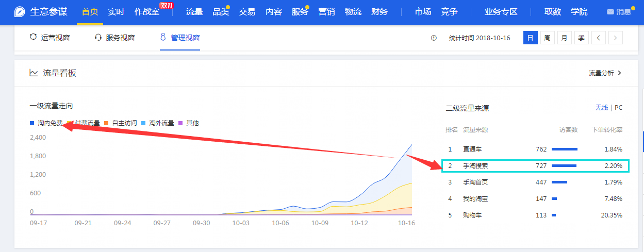The width and height of the screenshot is (644, 252).
Task: Select the 月 period button
Action: click(x=565, y=38)
